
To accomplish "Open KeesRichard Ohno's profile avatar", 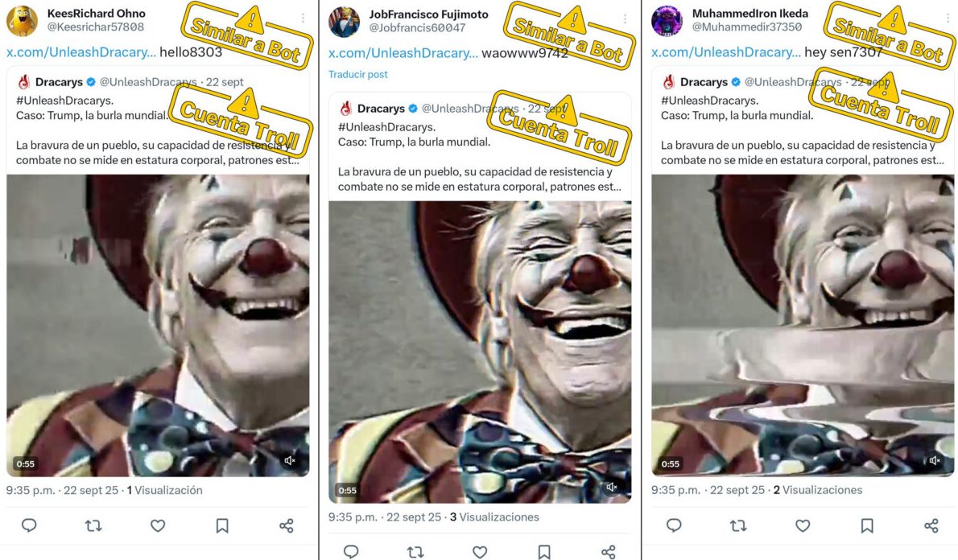I will click(22, 20).
